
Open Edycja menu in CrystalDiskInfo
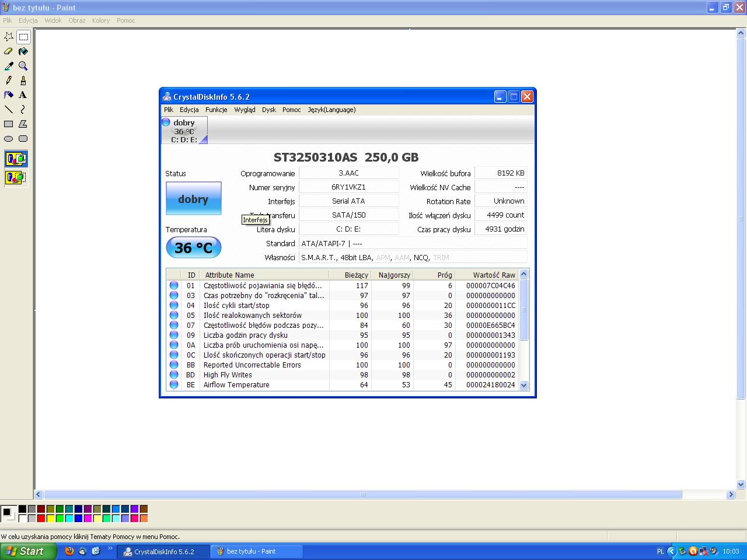pos(189,110)
